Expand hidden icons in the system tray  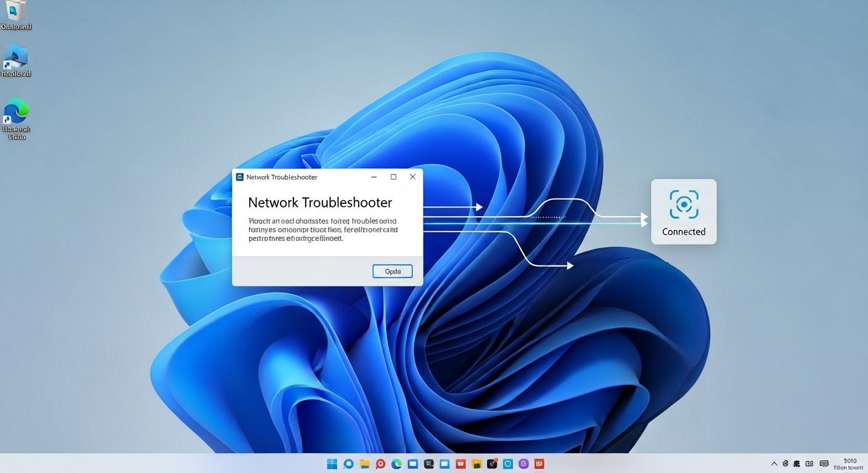[x=774, y=464]
